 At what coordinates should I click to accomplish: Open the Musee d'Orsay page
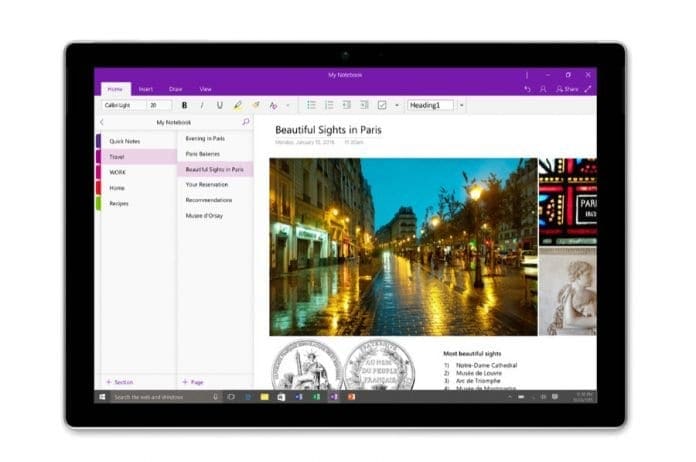215,215
